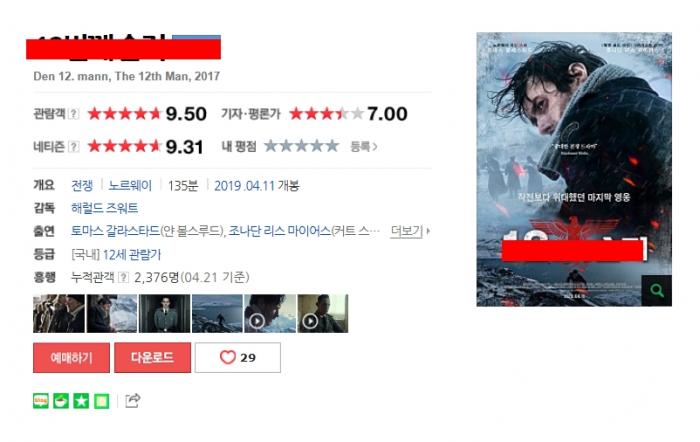Click the help icon beside 누적관객
The width and height of the screenshot is (700, 442).
click(x=123, y=278)
